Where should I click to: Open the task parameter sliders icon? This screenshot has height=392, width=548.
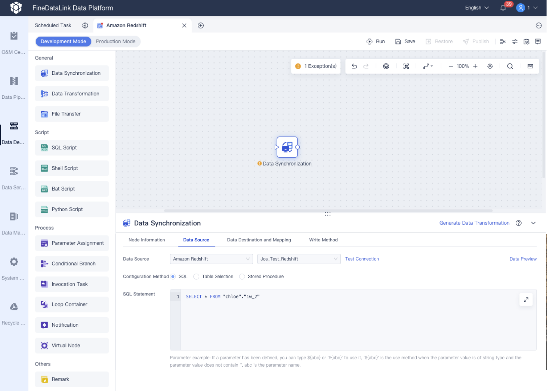(515, 41)
